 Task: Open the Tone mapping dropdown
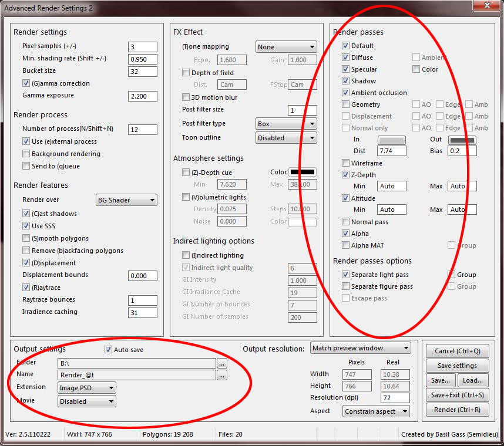[286, 47]
